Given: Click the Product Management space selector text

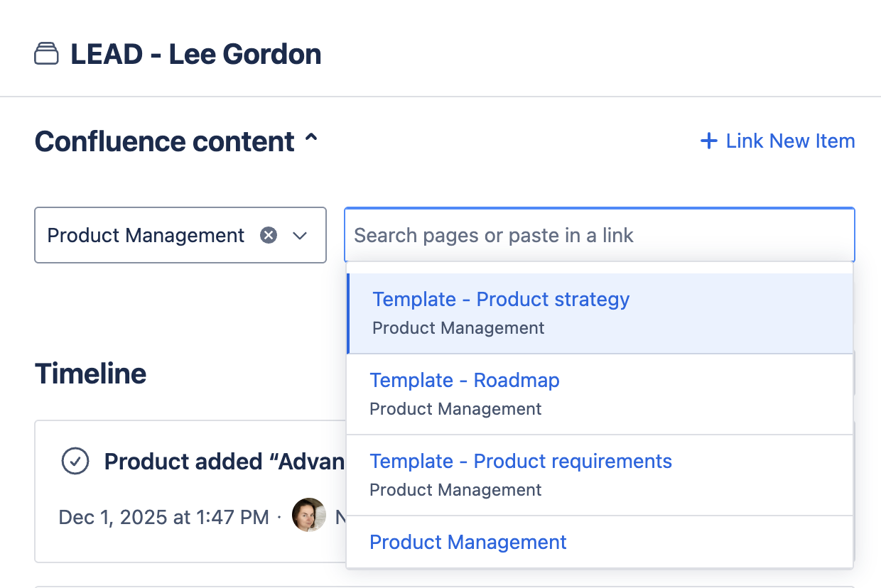Looking at the screenshot, I should 146,235.
